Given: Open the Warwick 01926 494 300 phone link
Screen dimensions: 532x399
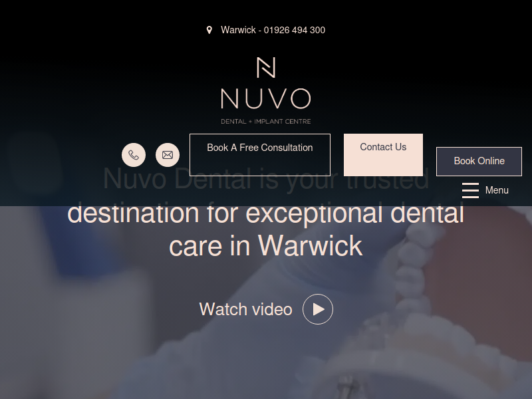Looking at the screenshot, I should [273, 30].
